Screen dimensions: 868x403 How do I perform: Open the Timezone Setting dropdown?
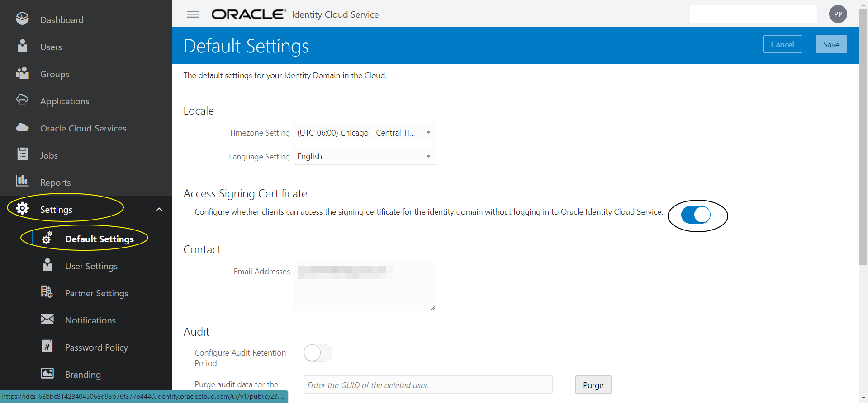pos(365,132)
